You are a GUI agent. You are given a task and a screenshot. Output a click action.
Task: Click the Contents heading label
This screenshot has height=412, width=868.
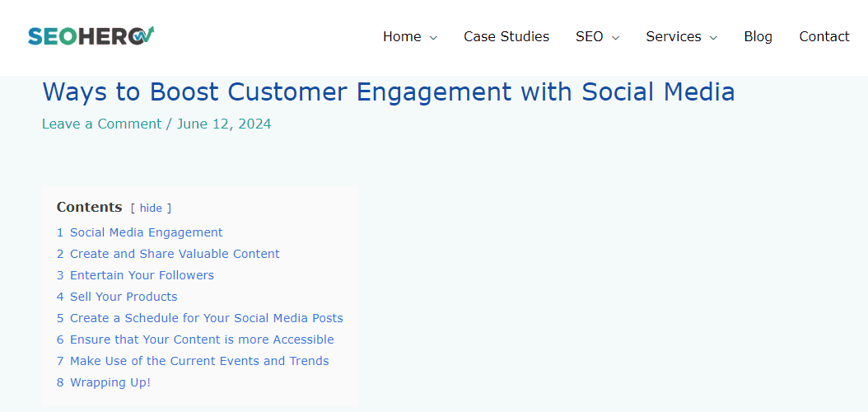89,207
